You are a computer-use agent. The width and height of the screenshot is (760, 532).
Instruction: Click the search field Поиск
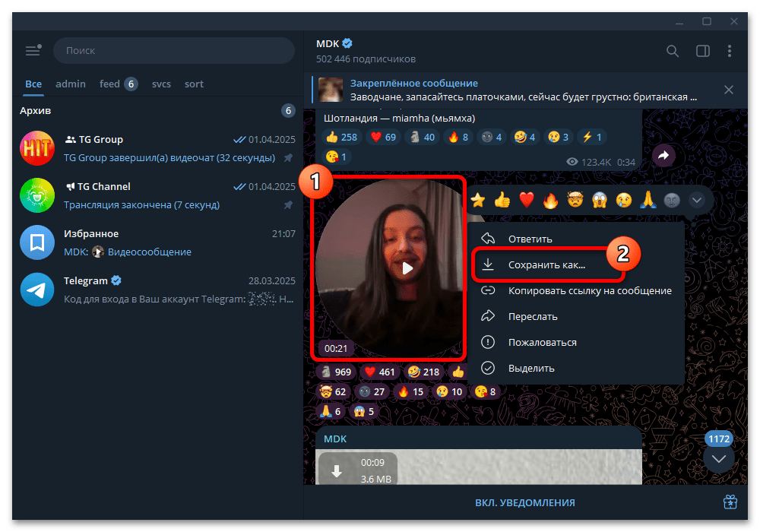click(x=174, y=50)
